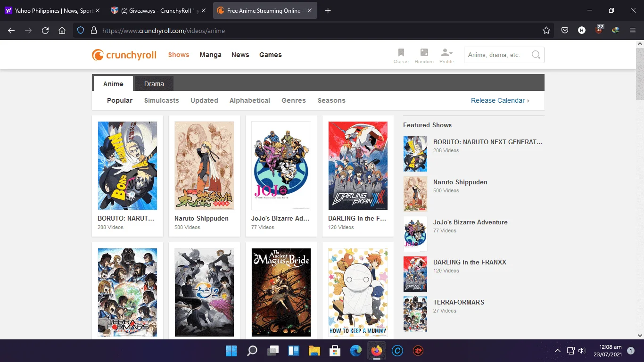
Task: Open the extension with 22 badge
Action: pos(599,30)
